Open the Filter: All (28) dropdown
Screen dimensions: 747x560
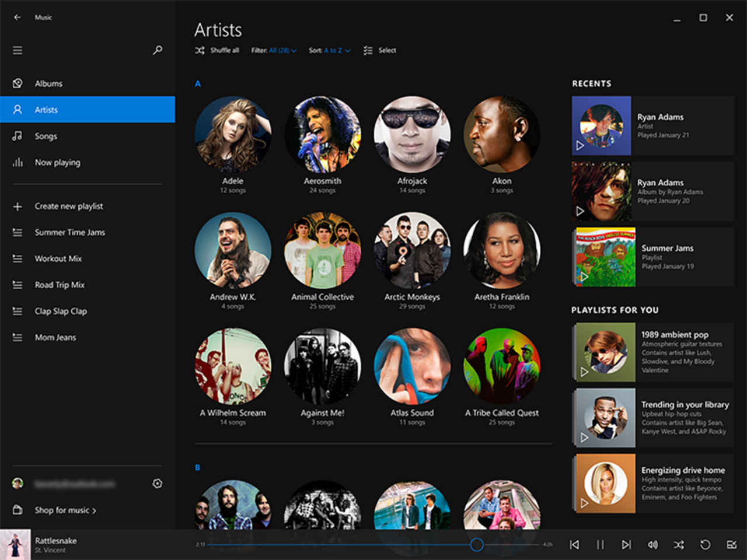(x=274, y=50)
